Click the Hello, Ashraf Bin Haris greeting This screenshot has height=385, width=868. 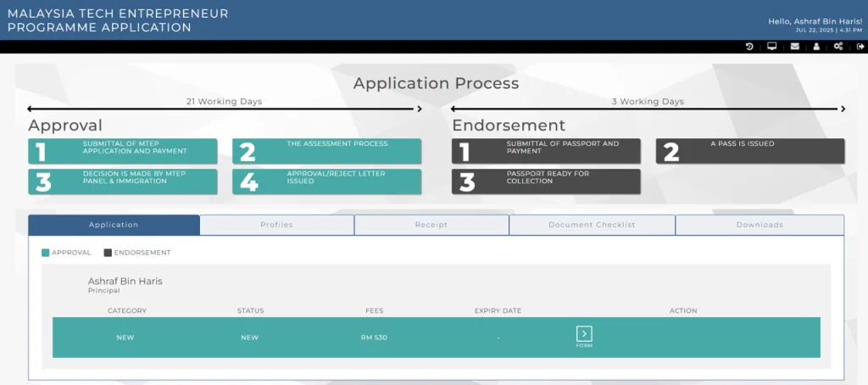815,21
